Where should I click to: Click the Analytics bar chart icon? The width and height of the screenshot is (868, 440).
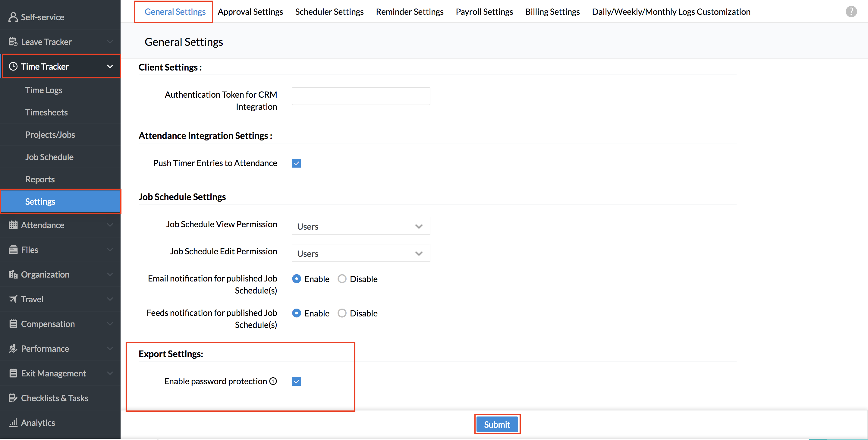coord(13,423)
